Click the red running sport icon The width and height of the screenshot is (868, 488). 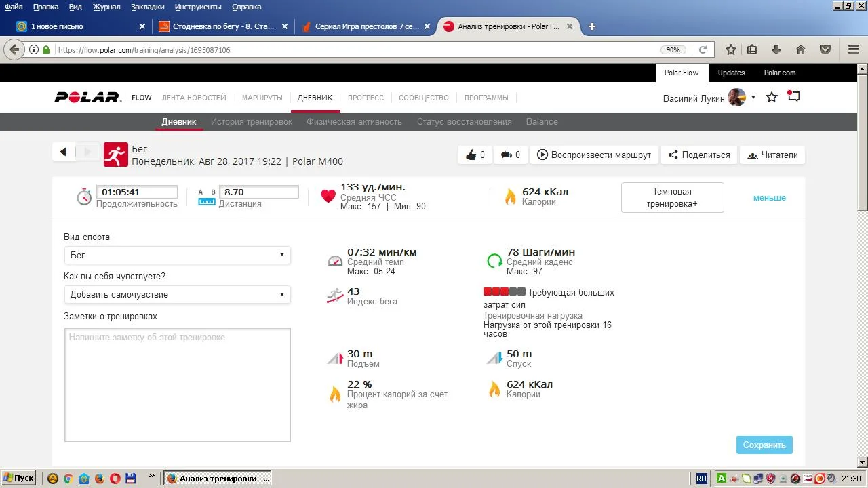[116, 155]
